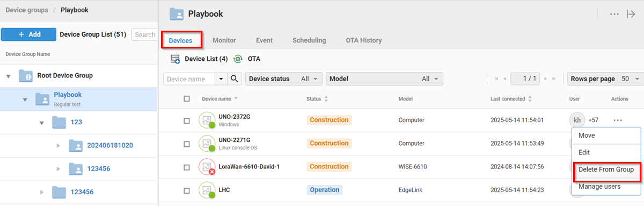The width and height of the screenshot is (644, 206).
Task: Choose Manage users from actions menu
Action: 606,187
